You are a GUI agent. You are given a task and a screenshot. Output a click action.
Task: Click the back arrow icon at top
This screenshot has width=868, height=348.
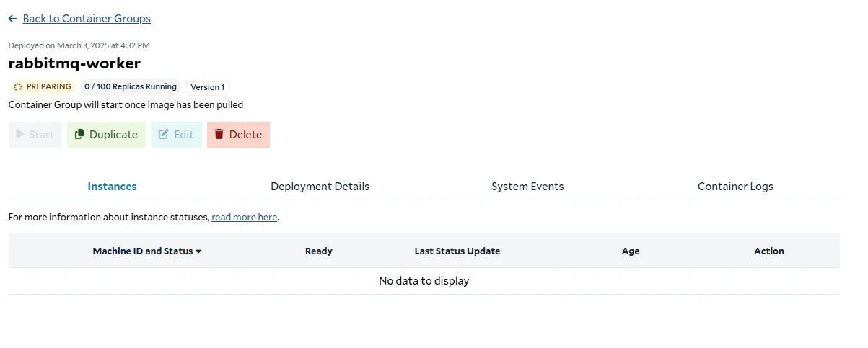[x=13, y=19]
